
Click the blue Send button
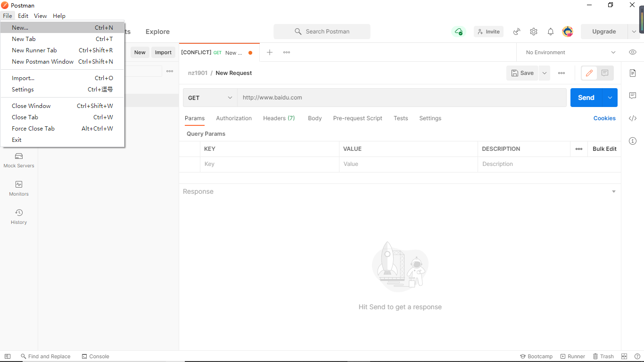click(586, 98)
